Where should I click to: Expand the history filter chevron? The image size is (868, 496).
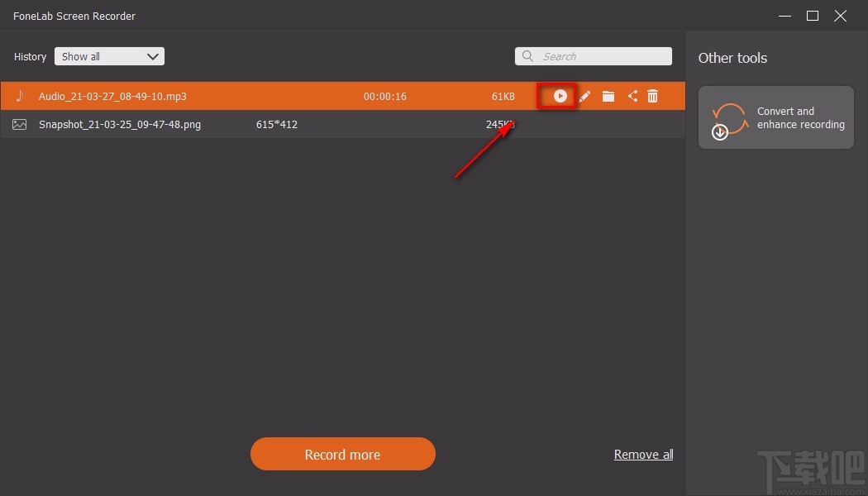tap(152, 56)
